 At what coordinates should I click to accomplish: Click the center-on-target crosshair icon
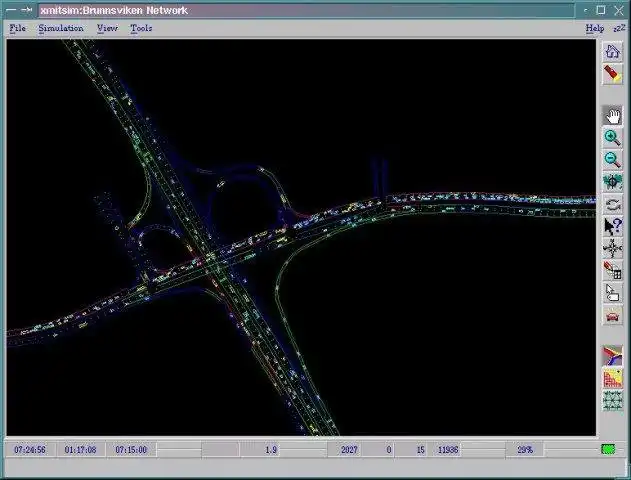[612, 182]
